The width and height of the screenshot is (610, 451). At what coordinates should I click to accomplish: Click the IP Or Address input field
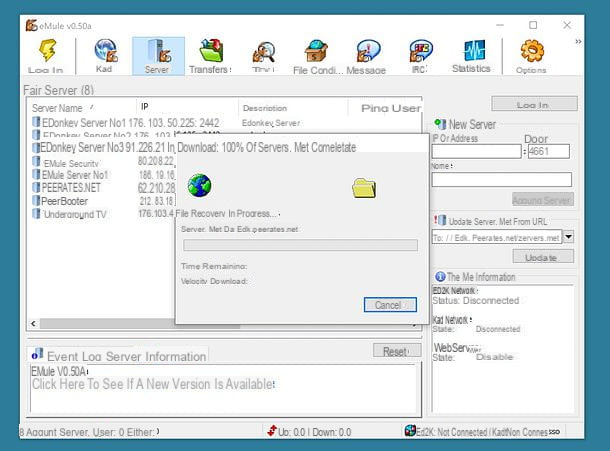(476, 151)
